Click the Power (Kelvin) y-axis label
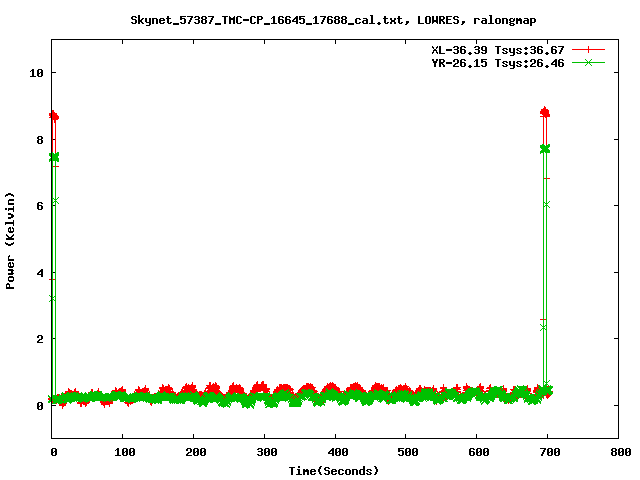This screenshot has width=640, height=480. pyautogui.click(x=10, y=241)
